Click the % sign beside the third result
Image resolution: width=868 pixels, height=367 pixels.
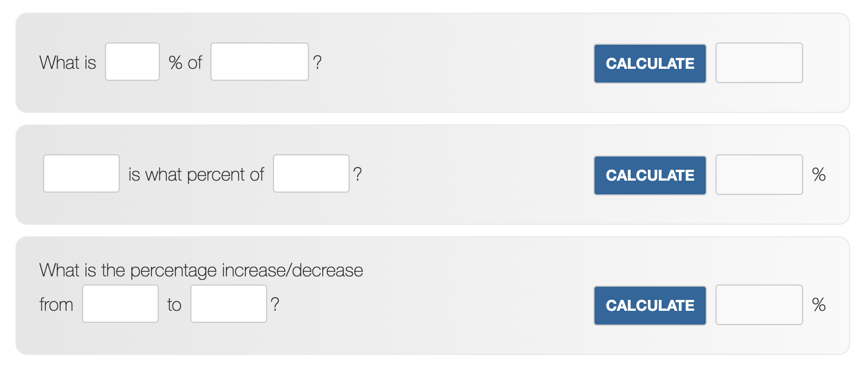[x=819, y=305]
